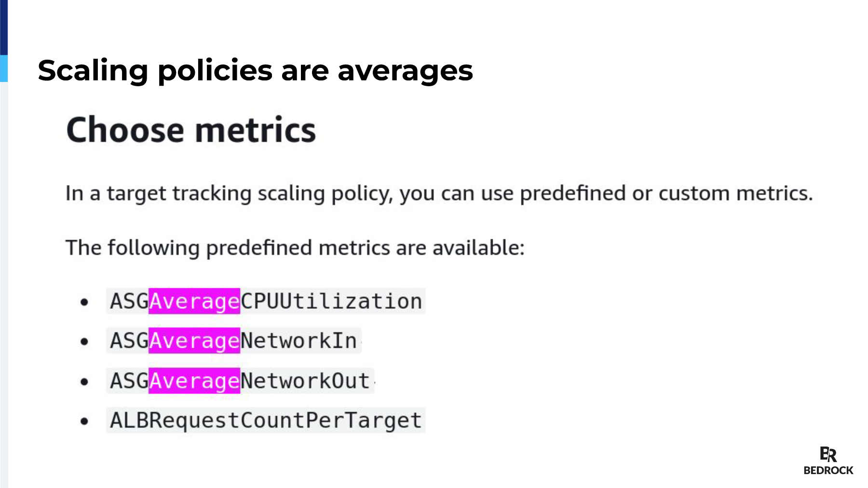
Task: Click the bullet before ASGAverageCPUUtilization
Action: point(85,302)
